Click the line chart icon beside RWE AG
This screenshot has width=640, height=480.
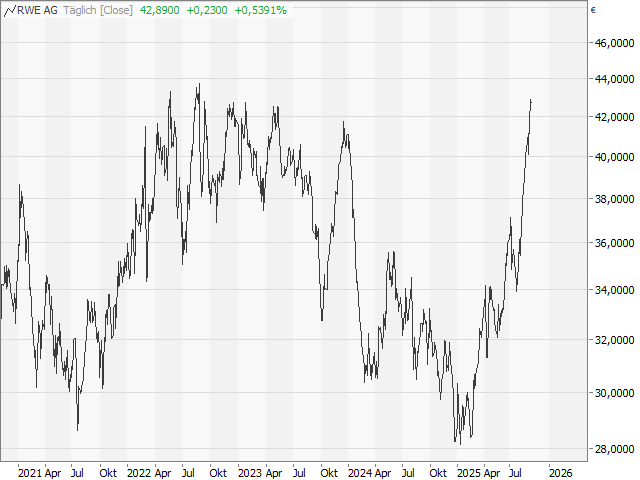click(x=10, y=11)
